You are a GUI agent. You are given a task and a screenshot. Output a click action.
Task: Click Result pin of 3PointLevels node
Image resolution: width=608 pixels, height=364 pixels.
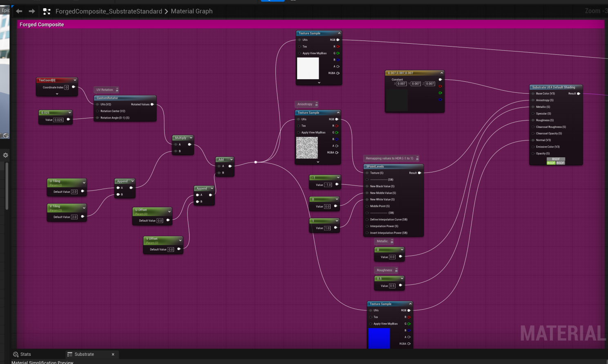point(420,173)
